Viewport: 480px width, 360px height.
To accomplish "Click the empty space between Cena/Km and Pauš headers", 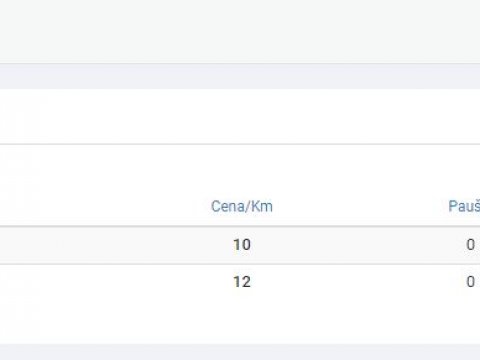I will (360, 206).
